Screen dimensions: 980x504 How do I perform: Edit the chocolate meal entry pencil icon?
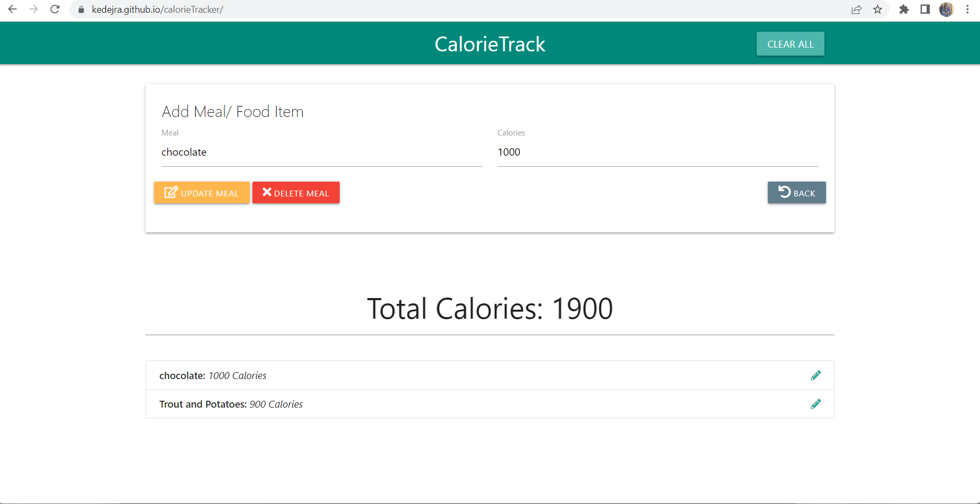tap(816, 375)
